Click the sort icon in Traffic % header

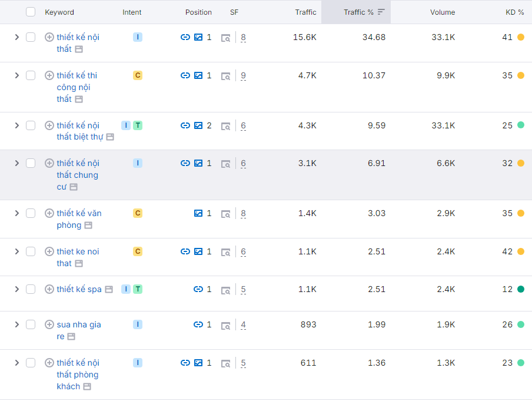381,12
